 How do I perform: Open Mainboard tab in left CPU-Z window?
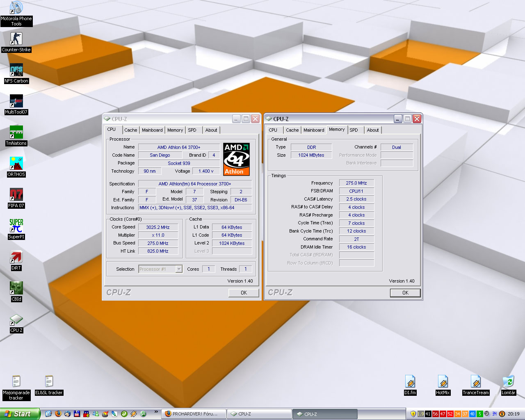coord(152,130)
